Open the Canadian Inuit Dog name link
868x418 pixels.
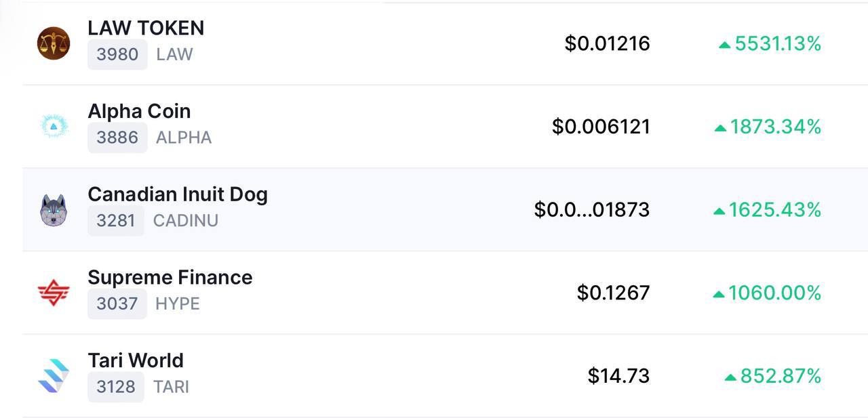[x=178, y=194]
